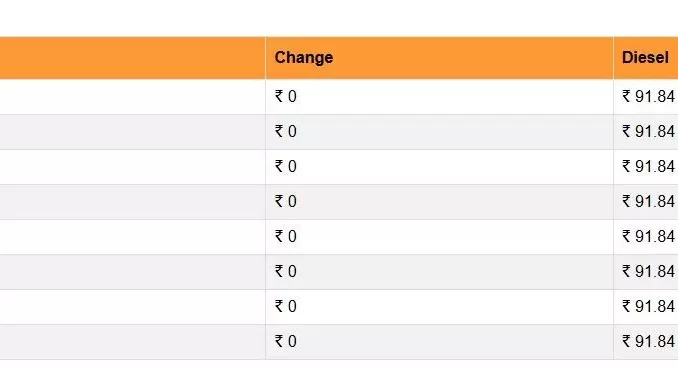Image resolution: width=678 pixels, height=370 pixels.
Task: Select the ₹ 0 change cell in first row
Action: point(439,97)
